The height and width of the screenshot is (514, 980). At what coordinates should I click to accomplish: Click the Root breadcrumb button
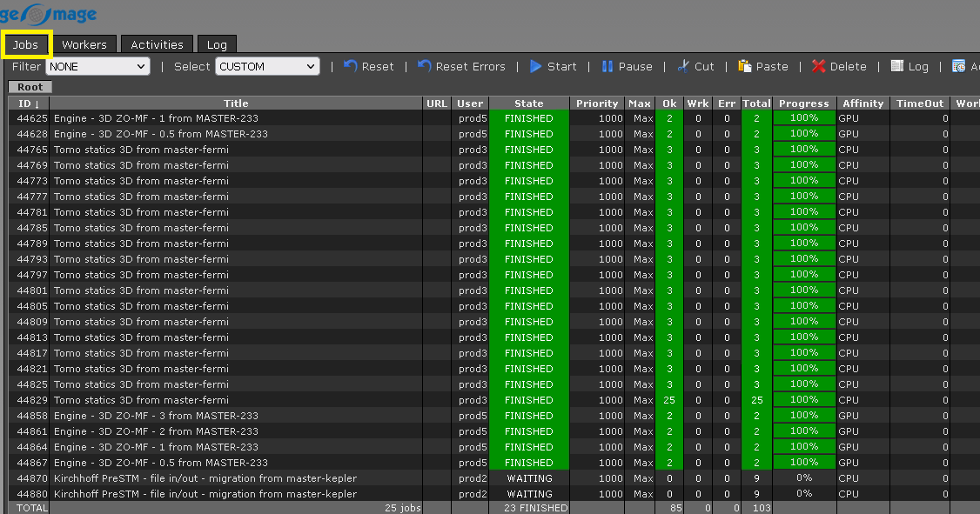pos(30,87)
